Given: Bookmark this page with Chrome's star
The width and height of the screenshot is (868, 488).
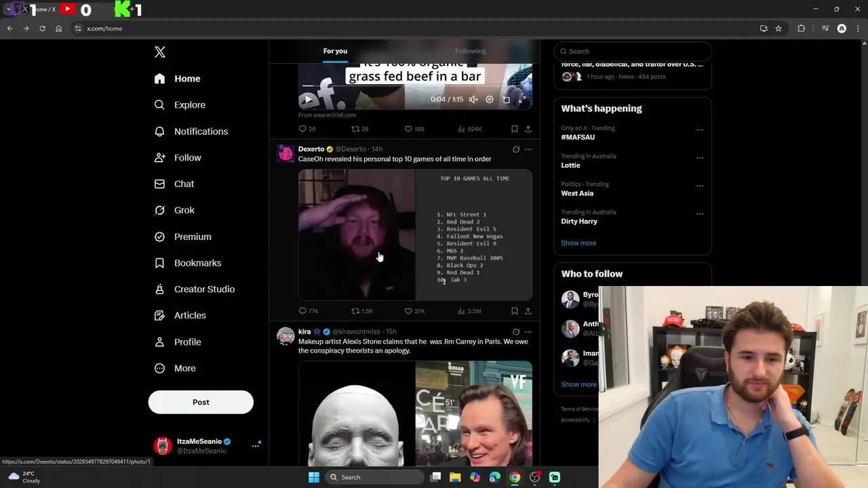Looking at the screenshot, I should tap(778, 28).
